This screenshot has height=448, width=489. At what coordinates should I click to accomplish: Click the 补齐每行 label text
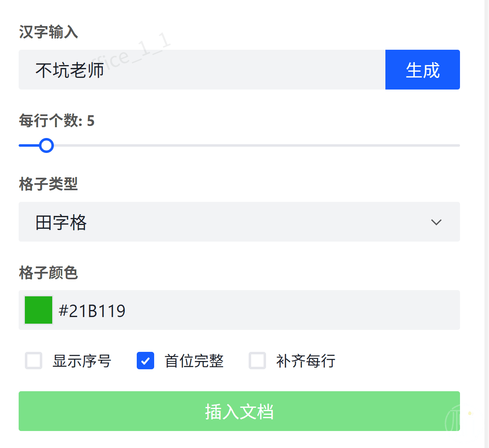[x=306, y=361]
